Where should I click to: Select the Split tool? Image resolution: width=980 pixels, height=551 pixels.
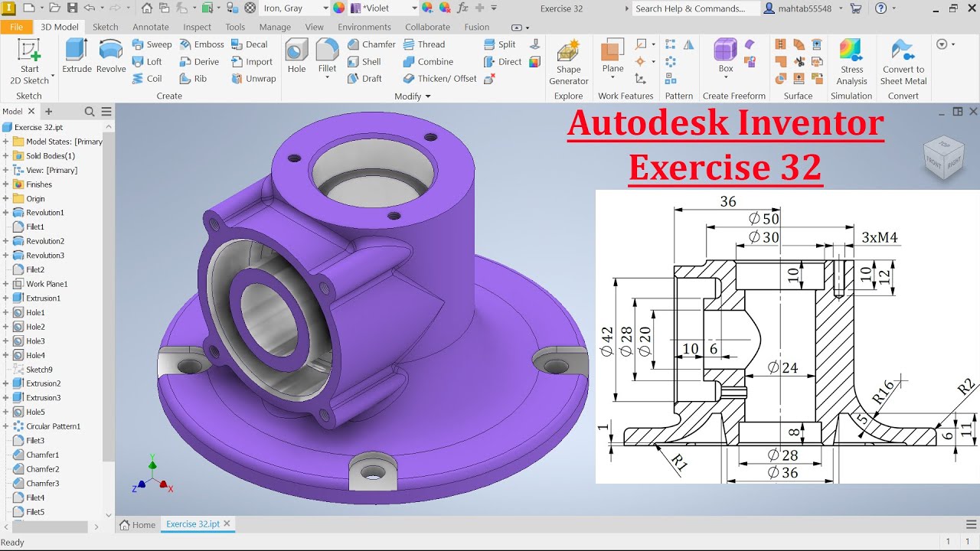(x=499, y=44)
